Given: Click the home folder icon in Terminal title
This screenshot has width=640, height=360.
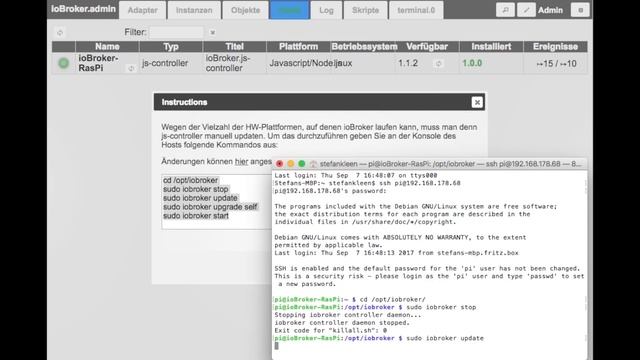Looking at the screenshot, I should tap(313, 164).
